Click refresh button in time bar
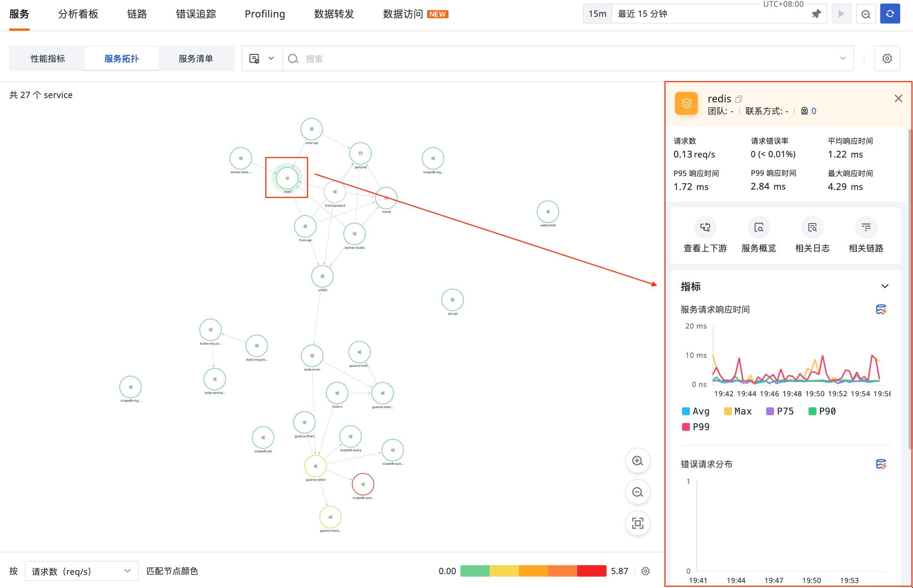The width and height of the screenshot is (913, 588). [890, 14]
